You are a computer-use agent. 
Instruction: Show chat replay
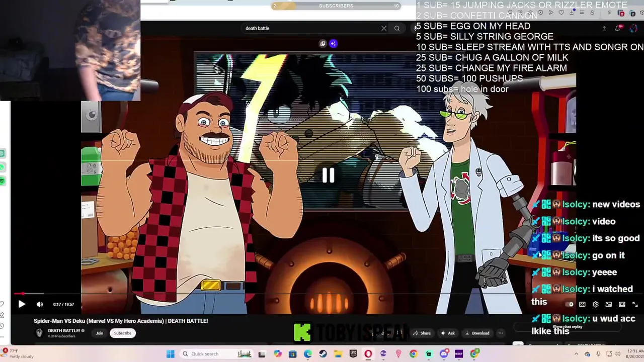[568, 327]
